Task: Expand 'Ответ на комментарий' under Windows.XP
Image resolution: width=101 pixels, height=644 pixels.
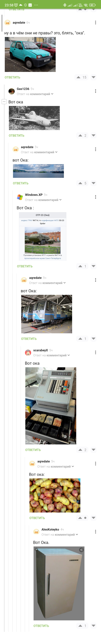Action: click(x=43, y=200)
